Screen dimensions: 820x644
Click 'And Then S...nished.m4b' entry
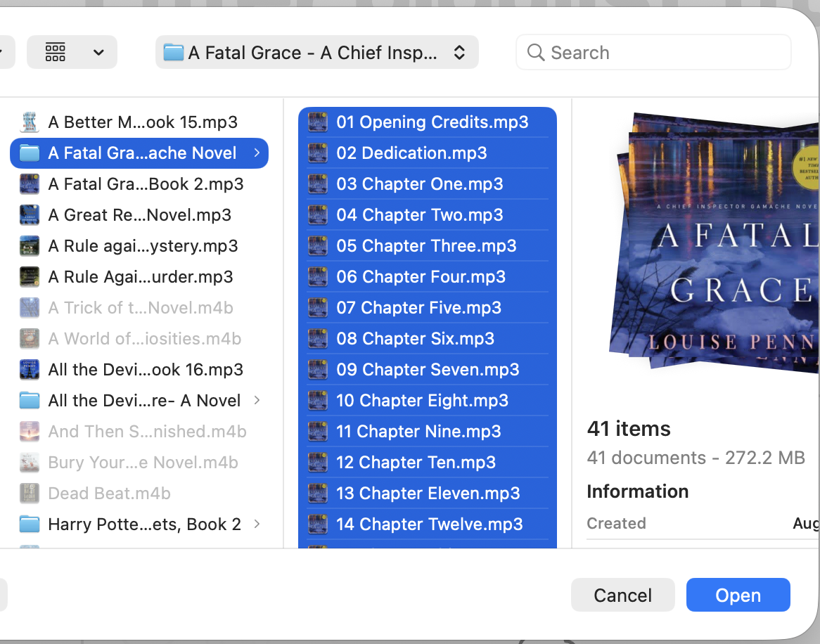pos(139,431)
